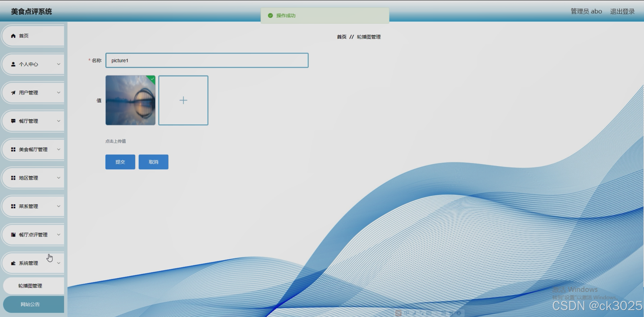This screenshot has height=317, width=644.
Task: Expand the 菜系管理 chevron
Action: 58,206
